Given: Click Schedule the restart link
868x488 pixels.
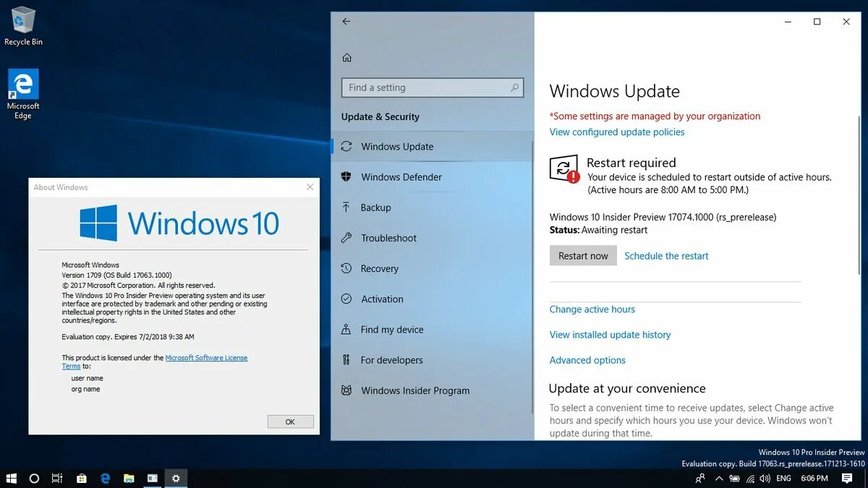Looking at the screenshot, I should 666,256.
